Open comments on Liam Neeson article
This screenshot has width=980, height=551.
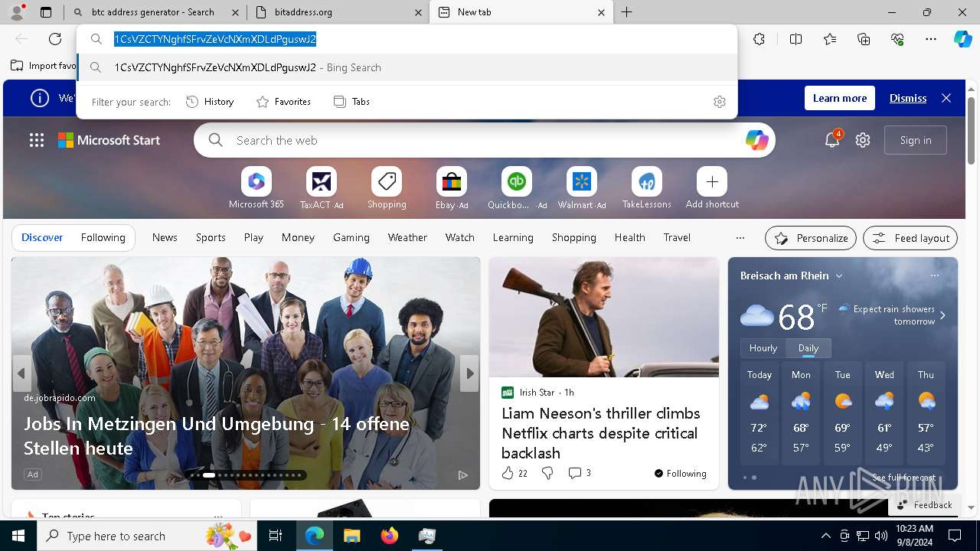point(580,473)
